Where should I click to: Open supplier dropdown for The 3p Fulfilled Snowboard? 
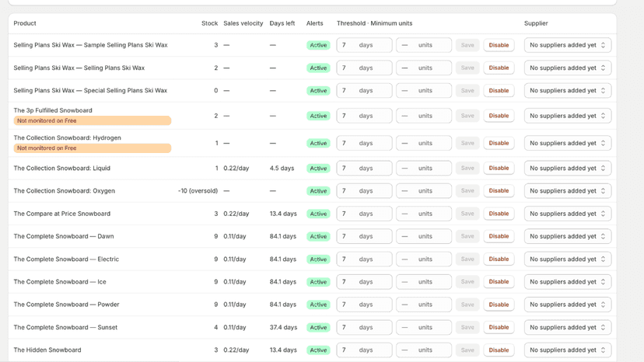[568, 116]
